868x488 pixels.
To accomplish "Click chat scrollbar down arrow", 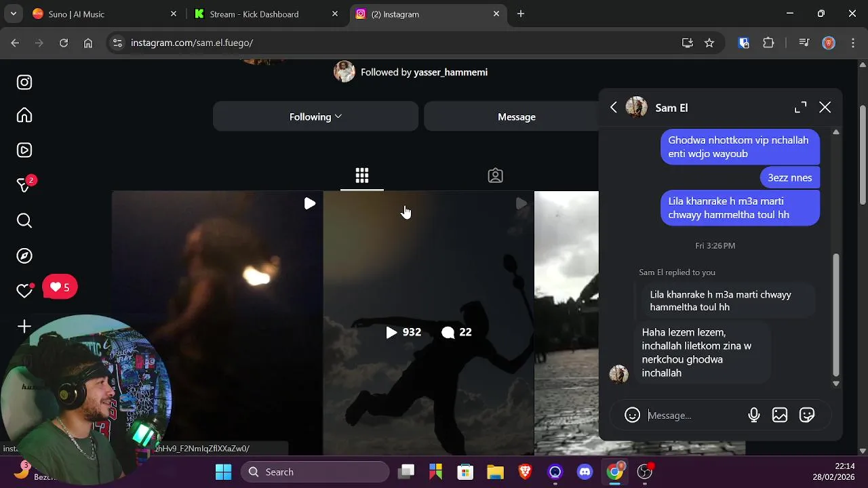I will click(x=835, y=384).
